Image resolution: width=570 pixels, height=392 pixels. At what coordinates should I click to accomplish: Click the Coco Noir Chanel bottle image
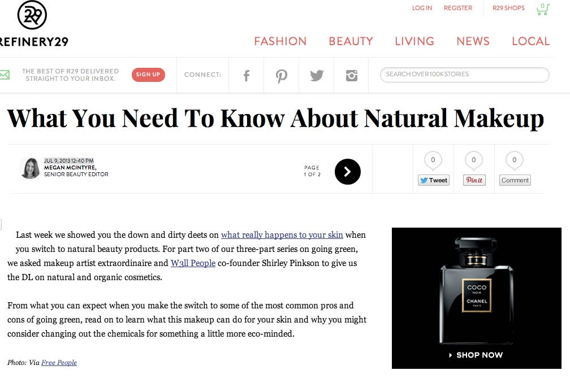[x=477, y=290]
